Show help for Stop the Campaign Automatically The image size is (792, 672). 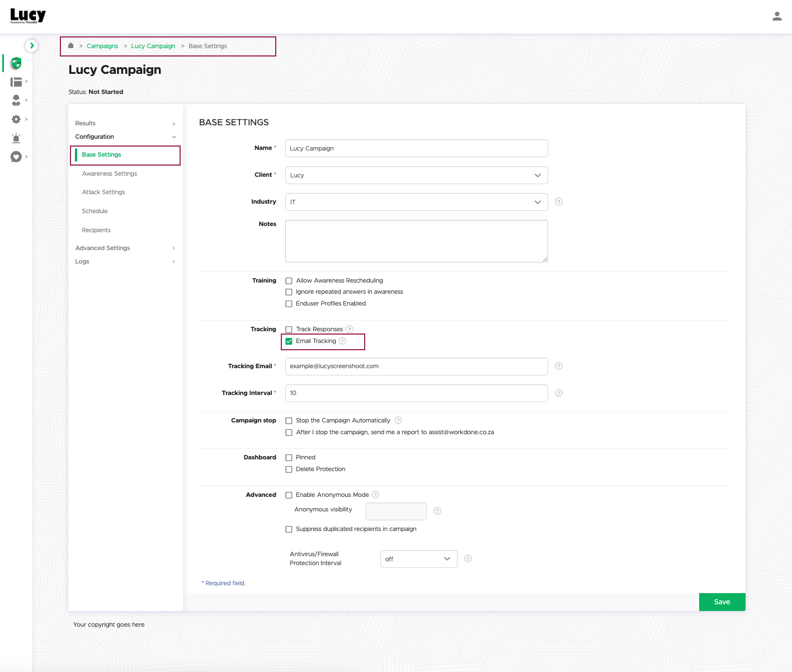[x=398, y=420]
